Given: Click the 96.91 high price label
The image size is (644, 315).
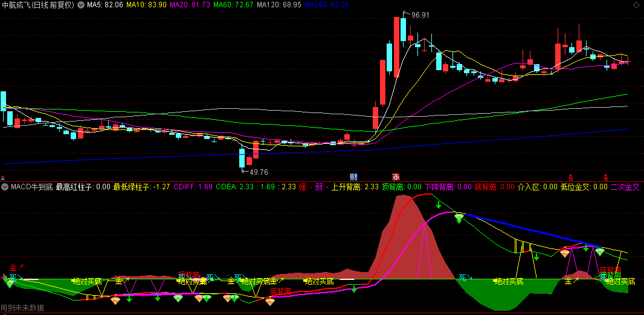Looking at the screenshot, I should coord(420,15).
